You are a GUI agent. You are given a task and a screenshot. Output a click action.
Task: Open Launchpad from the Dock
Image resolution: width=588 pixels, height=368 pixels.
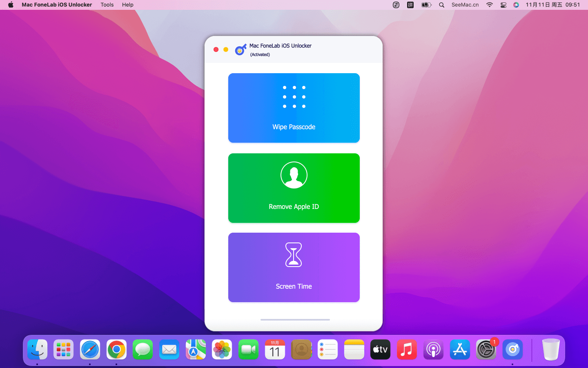point(64,350)
